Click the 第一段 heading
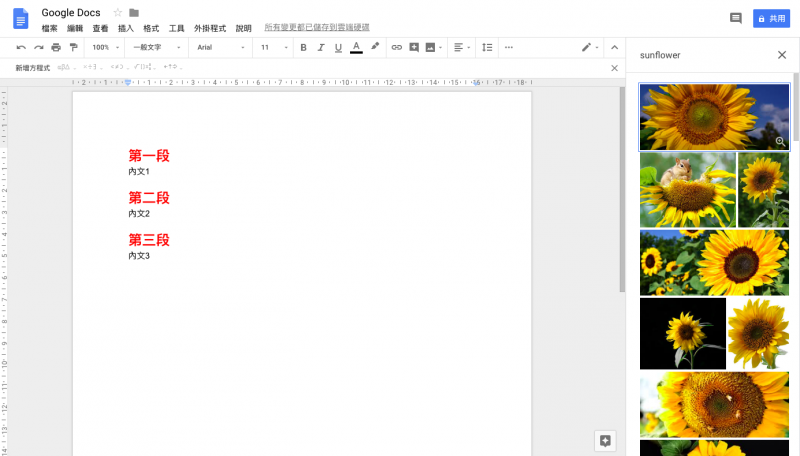 pyautogui.click(x=149, y=156)
